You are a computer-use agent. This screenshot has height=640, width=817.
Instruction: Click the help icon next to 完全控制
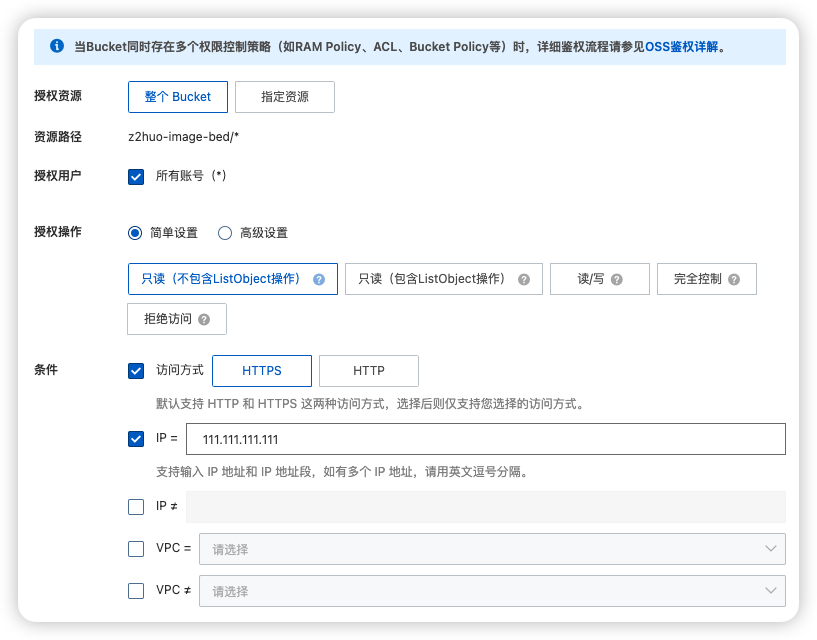click(x=734, y=280)
